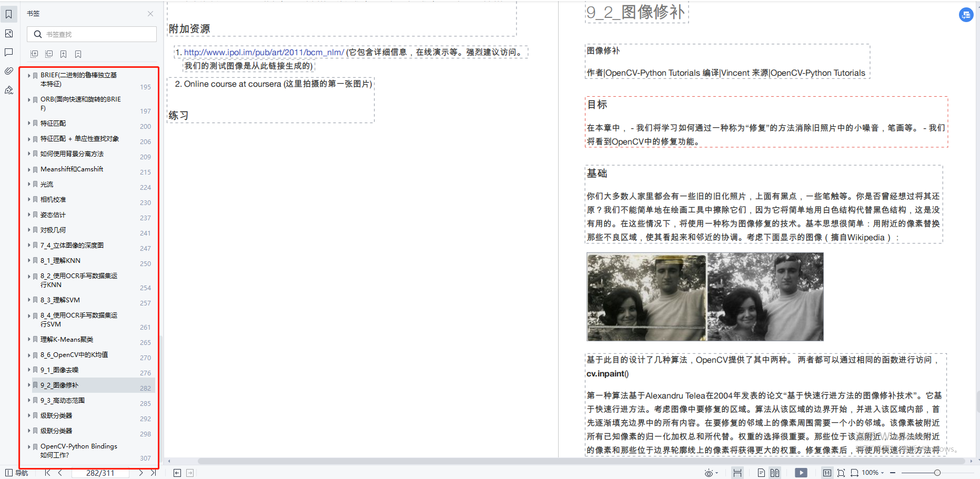Click page number 307 in bookmark list
This screenshot has height=479, width=980.
coord(145,458)
